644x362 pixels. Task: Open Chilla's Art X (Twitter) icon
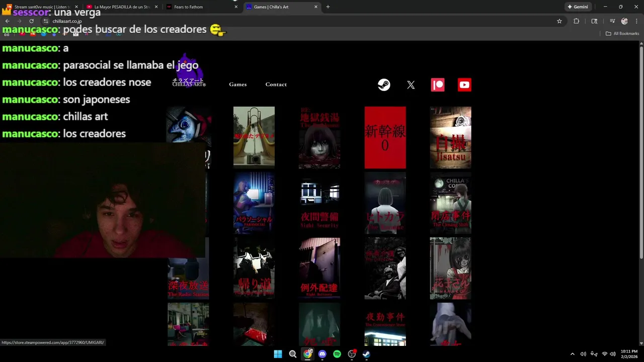411,85
